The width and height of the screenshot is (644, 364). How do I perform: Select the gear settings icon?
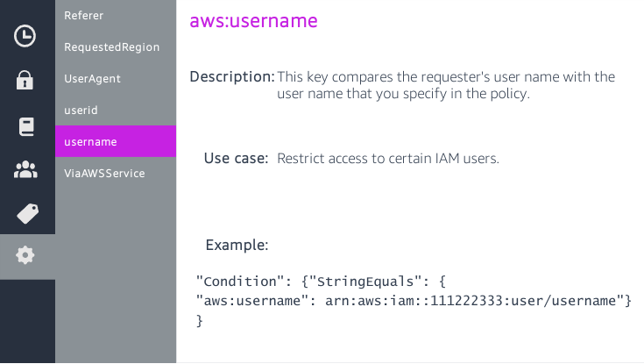[25, 256]
